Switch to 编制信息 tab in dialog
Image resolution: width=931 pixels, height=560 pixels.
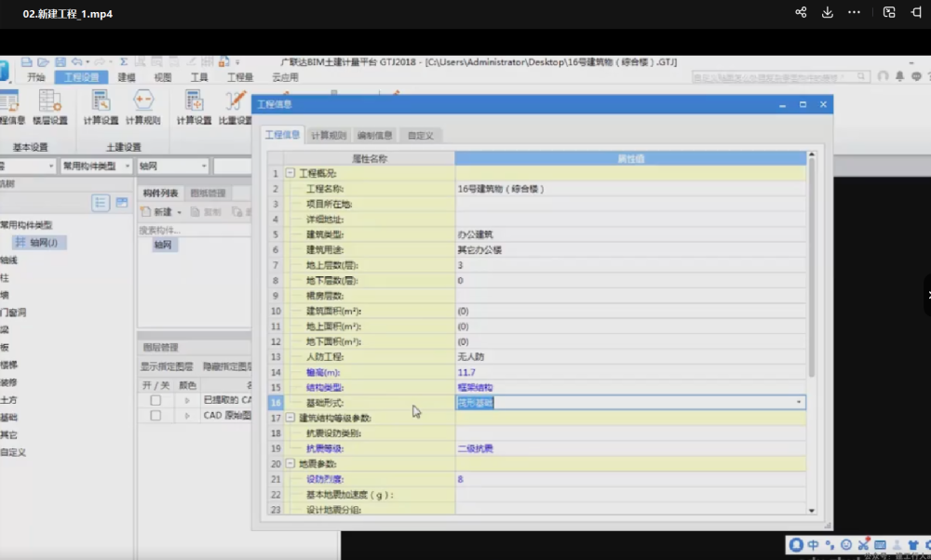pyautogui.click(x=374, y=135)
